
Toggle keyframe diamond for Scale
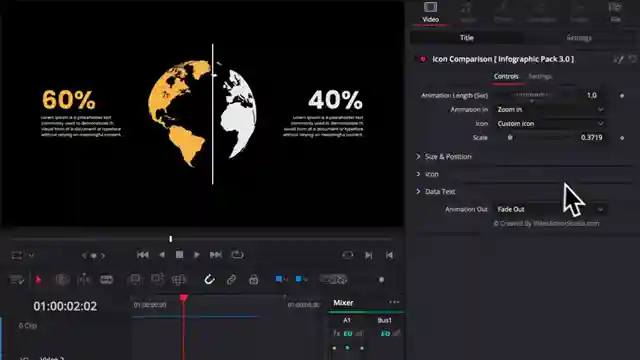click(x=622, y=138)
